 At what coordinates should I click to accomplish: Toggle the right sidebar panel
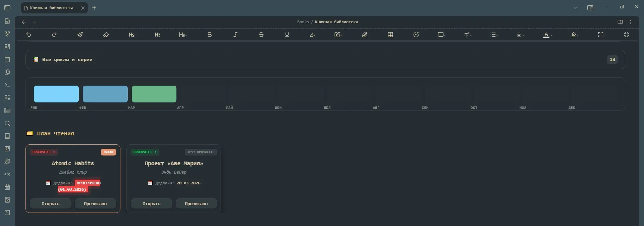click(590, 8)
